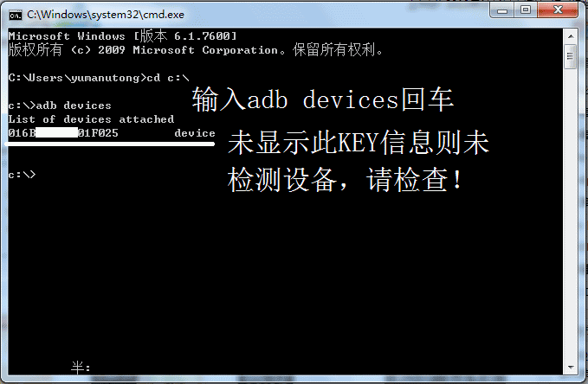Click the scrollbar up arrow
Viewport: 588px width, 384px height.
click(571, 36)
